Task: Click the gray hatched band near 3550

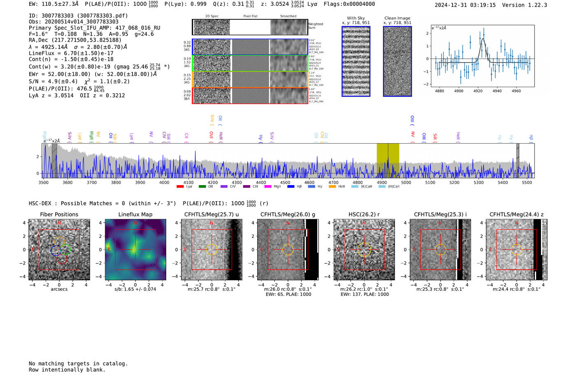Action: [x=54, y=160]
